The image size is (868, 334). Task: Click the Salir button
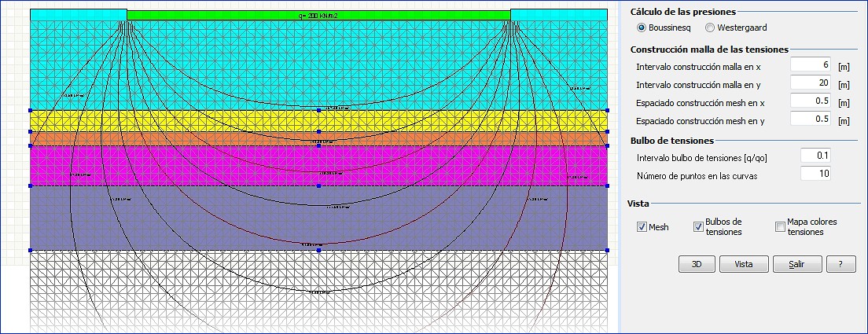tap(797, 264)
